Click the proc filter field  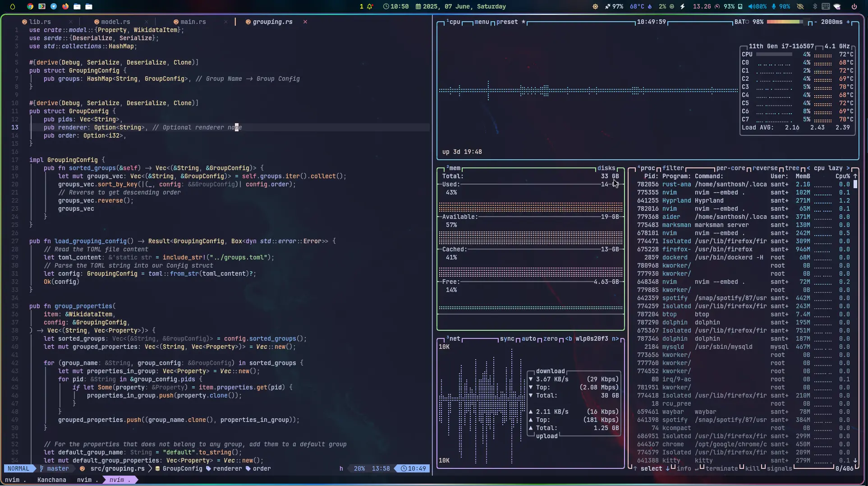click(673, 168)
